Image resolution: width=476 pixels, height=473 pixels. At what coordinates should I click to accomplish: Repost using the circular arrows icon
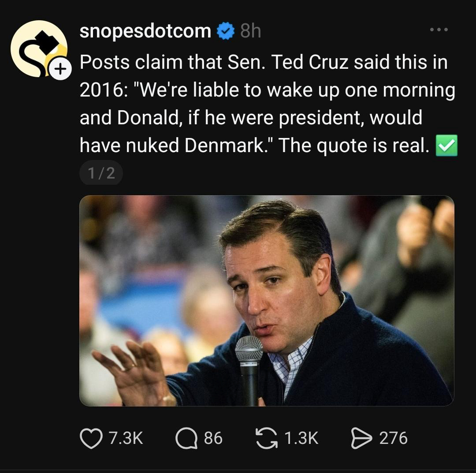(x=266, y=438)
